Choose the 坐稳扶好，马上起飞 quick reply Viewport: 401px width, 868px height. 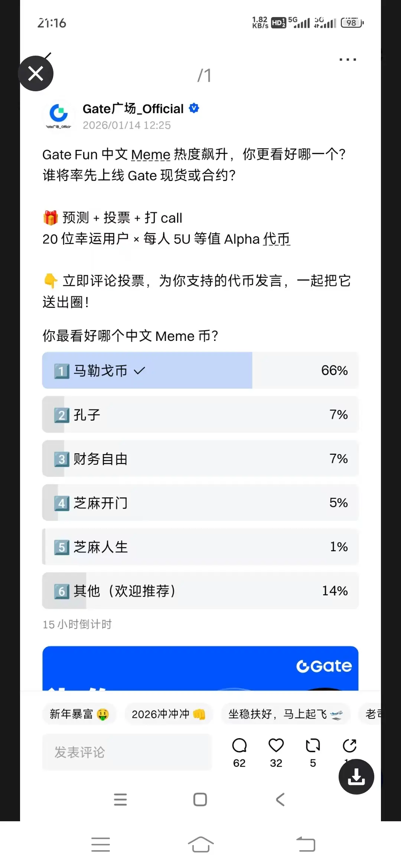[285, 714]
